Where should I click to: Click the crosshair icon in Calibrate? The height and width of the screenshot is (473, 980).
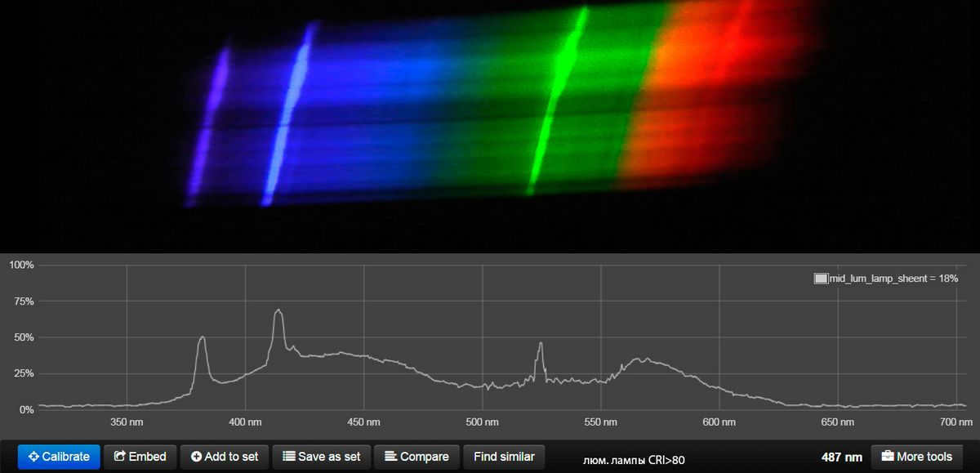pos(33,457)
